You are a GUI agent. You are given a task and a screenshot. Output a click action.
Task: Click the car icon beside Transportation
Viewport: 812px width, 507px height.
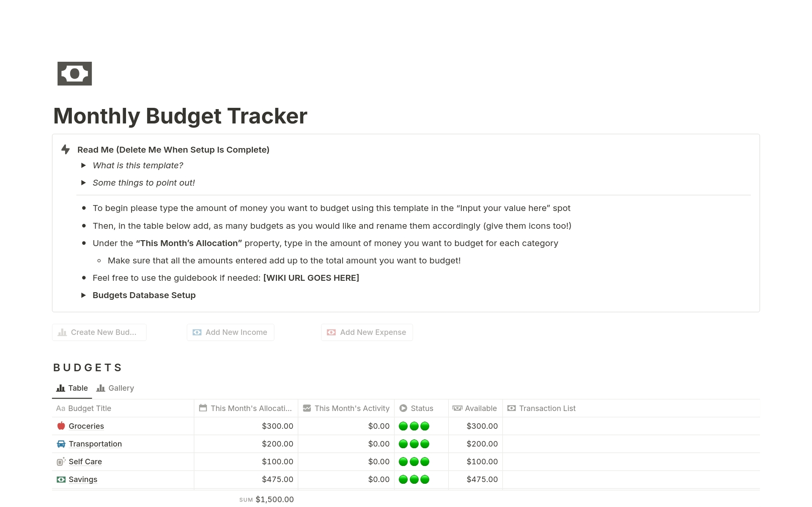coord(61,444)
